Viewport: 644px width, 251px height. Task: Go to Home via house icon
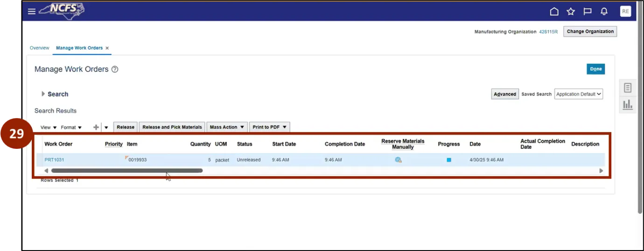point(554,12)
